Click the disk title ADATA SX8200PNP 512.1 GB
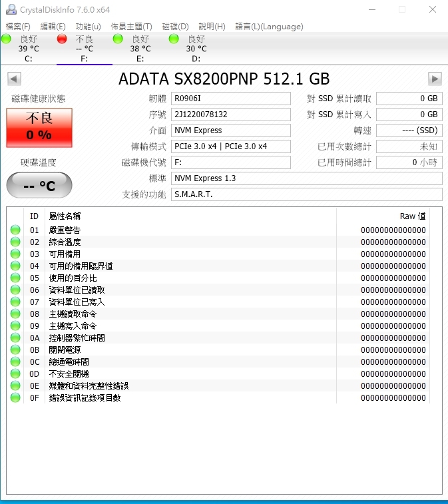Viewport: 448px width, 504px height. pyautogui.click(x=224, y=79)
